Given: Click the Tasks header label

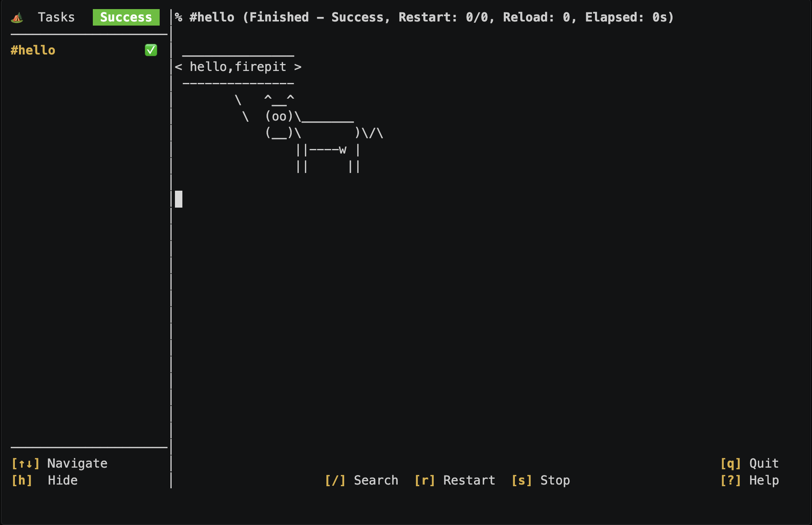Looking at the screenshot, I should (x=56, y=17).
